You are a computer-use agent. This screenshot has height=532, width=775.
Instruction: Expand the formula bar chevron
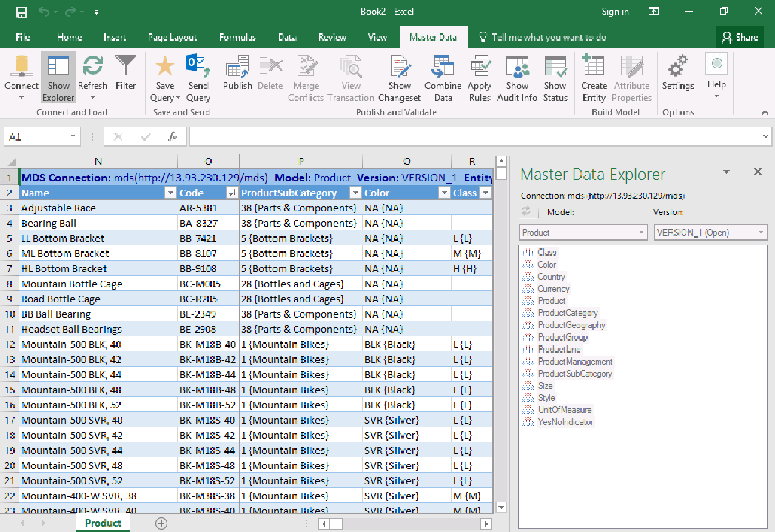point(766,137)
